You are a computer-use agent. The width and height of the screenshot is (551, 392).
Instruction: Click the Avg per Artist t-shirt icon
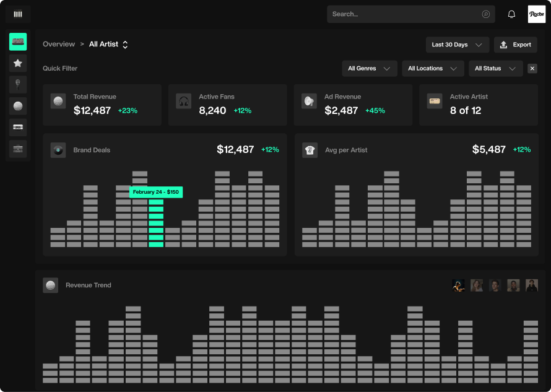tap(310, 150)
